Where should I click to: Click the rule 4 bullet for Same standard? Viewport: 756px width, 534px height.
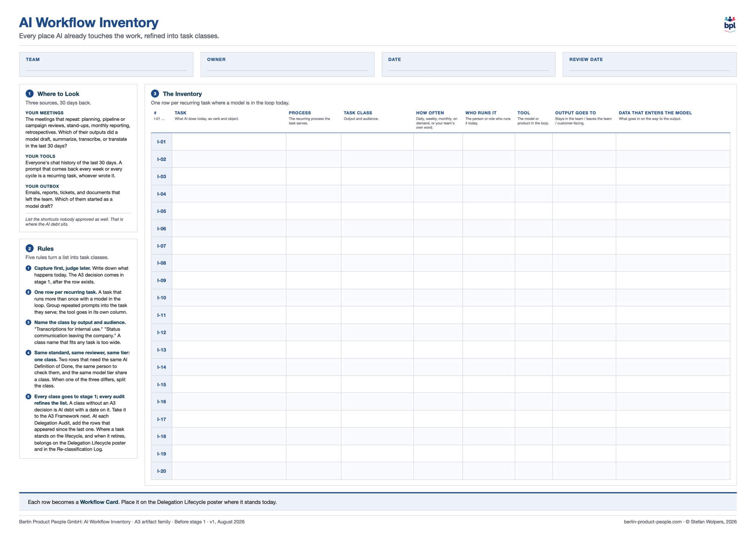click(x=28, y=353)
